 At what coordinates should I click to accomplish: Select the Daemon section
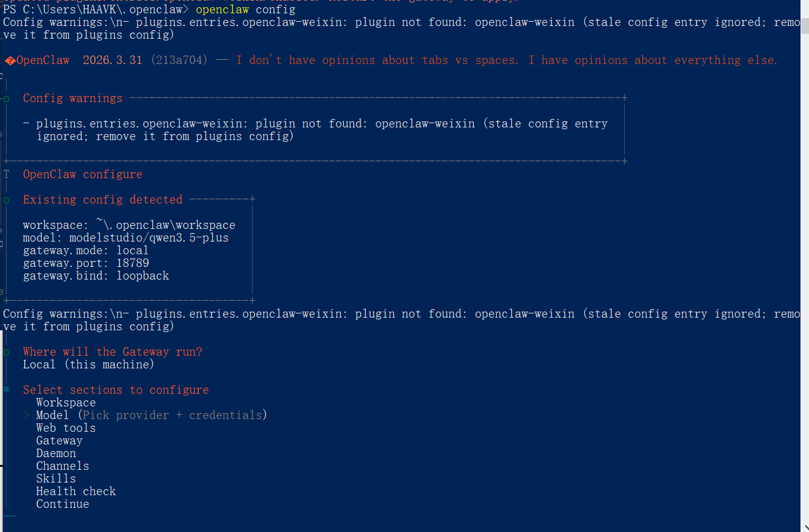[56, 453]
